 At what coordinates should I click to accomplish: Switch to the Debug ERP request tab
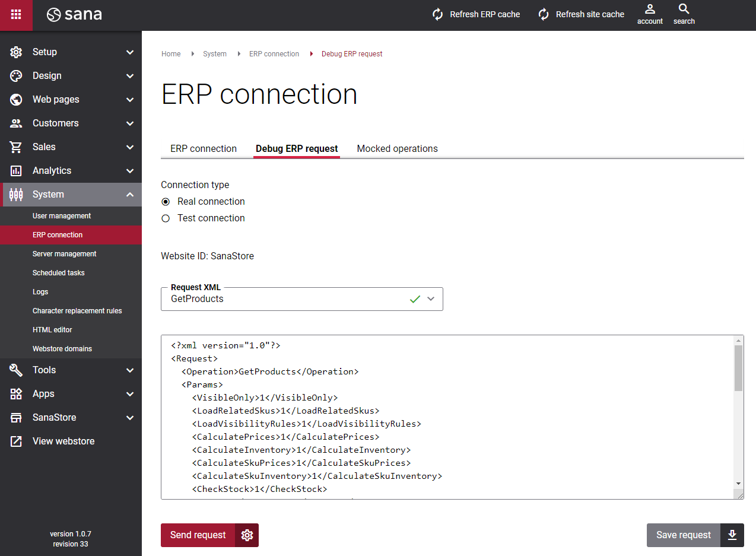coord(297,149)
